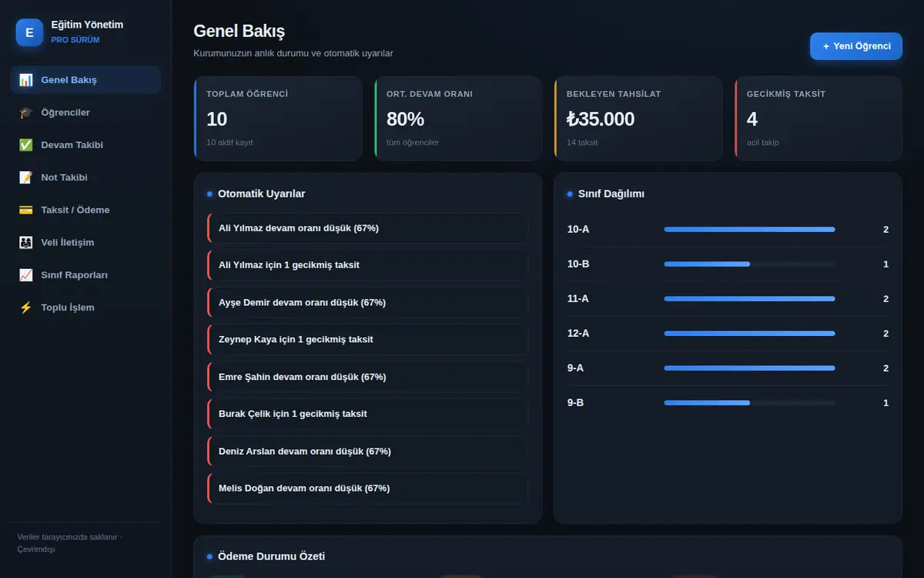This screenshot has height=578, width=924.
Task: Click the lightning bolt icon for Toplu İşlem
Action: (x=26, y=307)
